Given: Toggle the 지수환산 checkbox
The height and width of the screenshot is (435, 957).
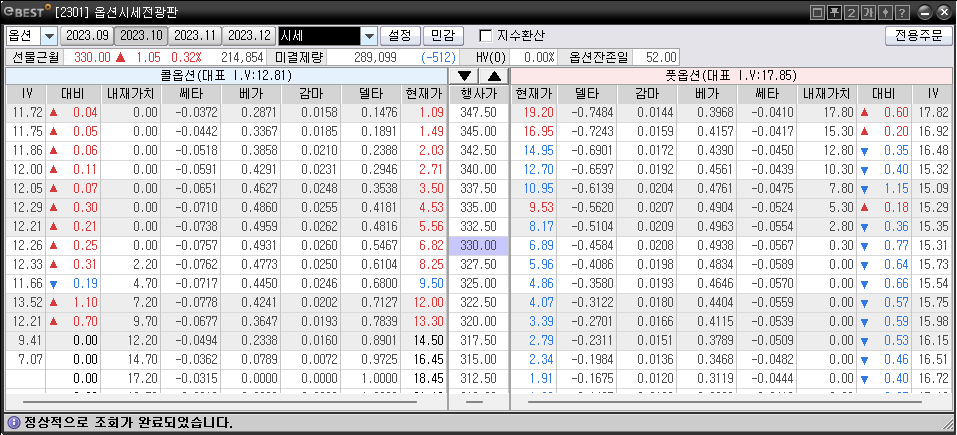Looking at the screenshot, I should (486, 36).
